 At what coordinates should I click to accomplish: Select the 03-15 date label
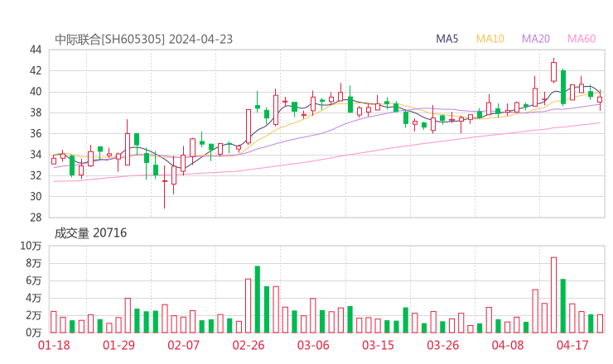point(378,345)
